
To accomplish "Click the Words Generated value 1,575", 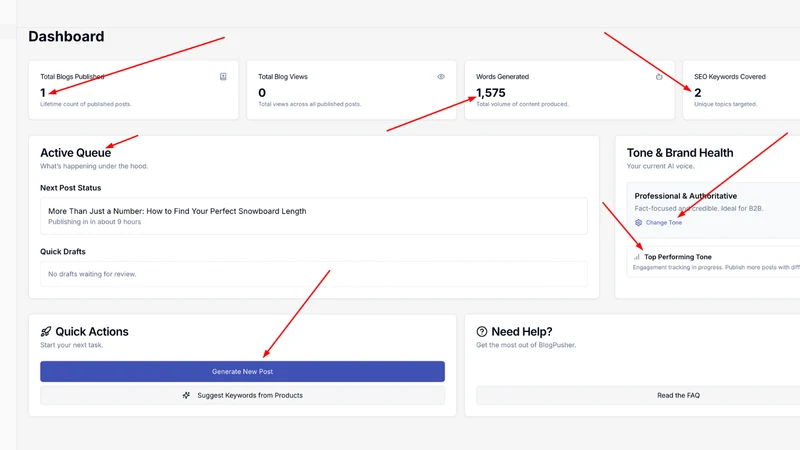I will [x=491, y=93].
